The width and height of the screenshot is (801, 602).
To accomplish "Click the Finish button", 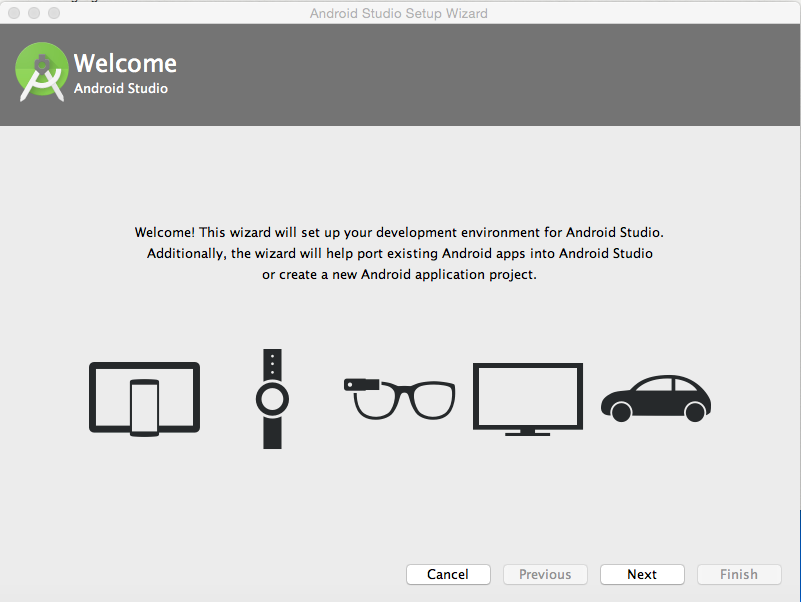I will click(739, 574).
